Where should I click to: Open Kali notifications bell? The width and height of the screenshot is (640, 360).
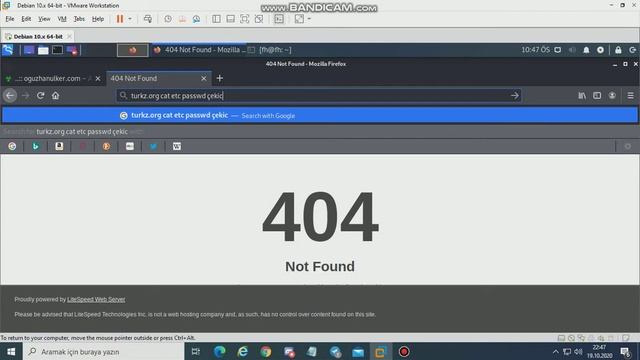[586, 50]
